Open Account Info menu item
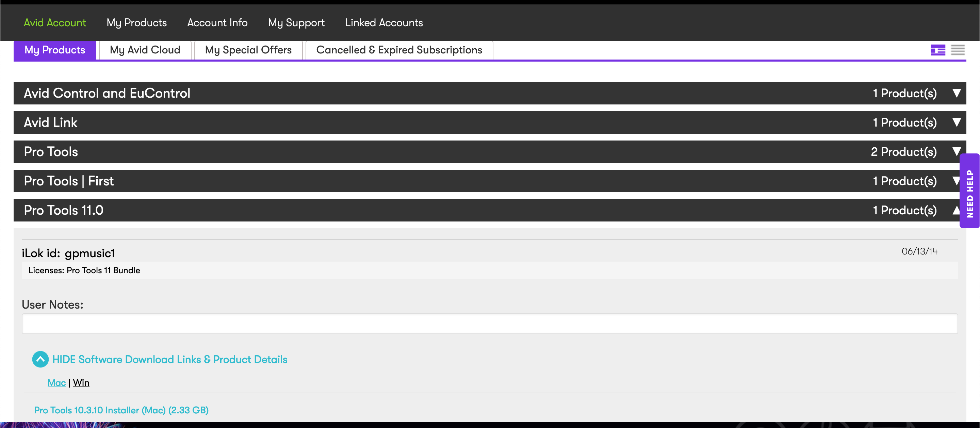The image size is (980, 428). 217,22
